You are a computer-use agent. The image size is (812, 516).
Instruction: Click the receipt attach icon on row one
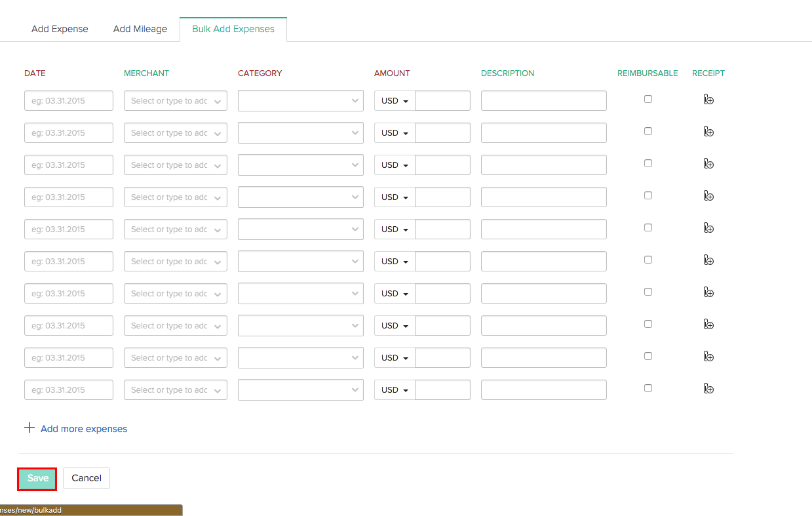708,100
